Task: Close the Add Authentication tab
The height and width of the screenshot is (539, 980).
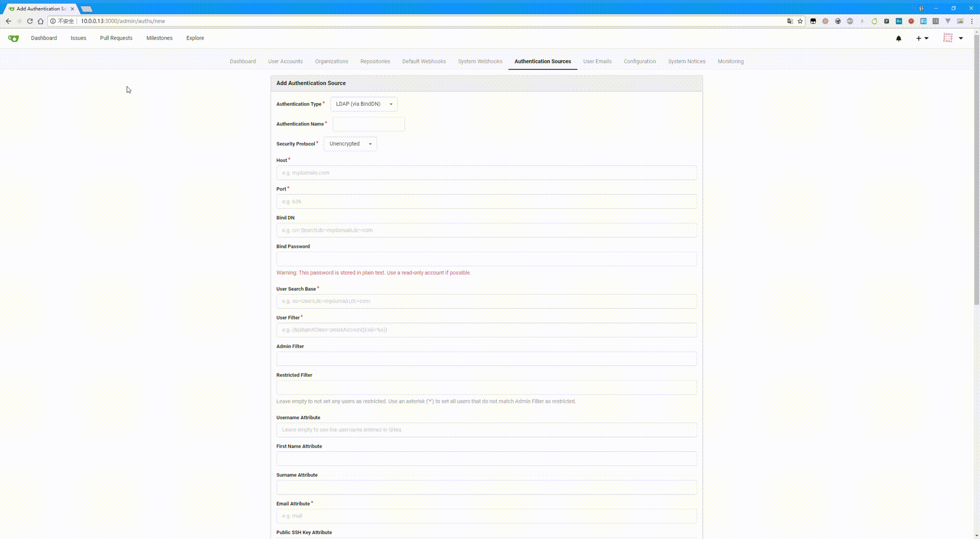Action: click(72, 9)
